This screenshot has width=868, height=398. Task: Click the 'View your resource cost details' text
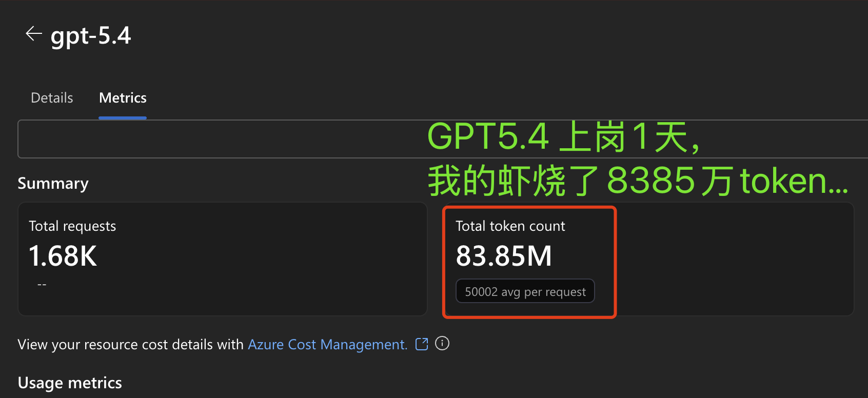coord(130,345)
